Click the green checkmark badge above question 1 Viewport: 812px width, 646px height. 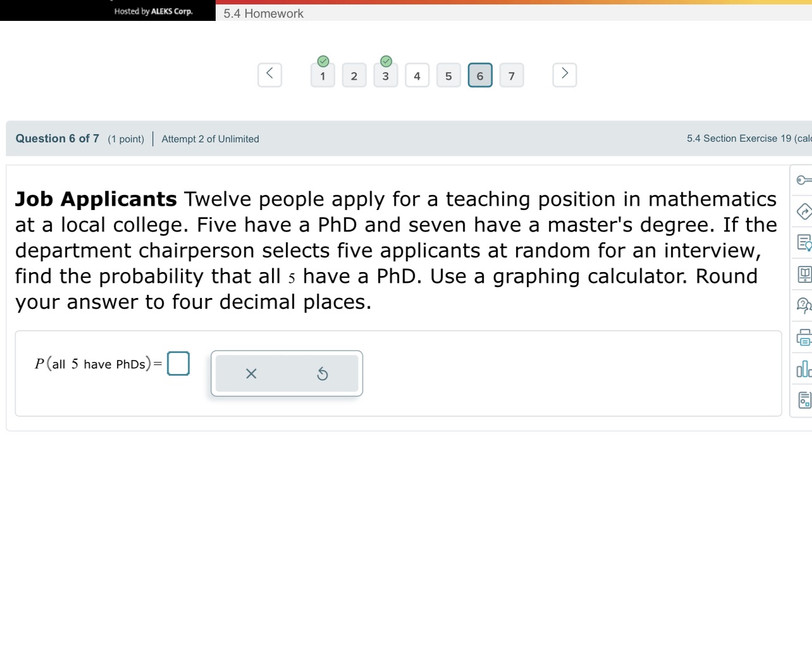tap(323, 61)
